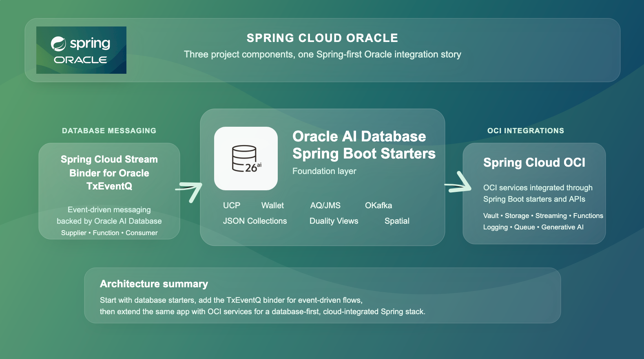Click the Supplier • Function • Consumer text

[109, 233]
